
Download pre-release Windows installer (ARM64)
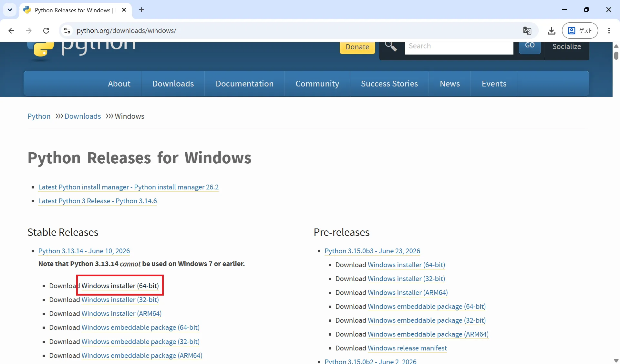coord(408,293)
